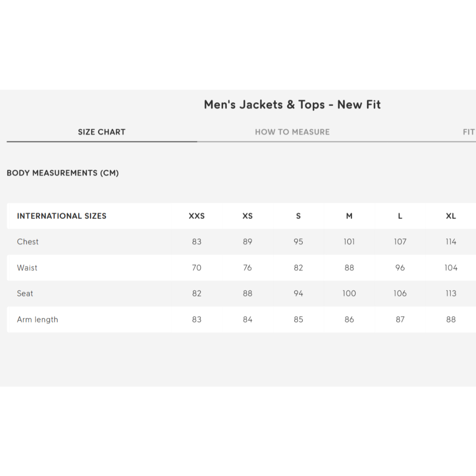Image resolution: width=476 pixels, height=476 pixels.
Task: Click the Body Measurements (CM) heading
Action: click(63, 173)
